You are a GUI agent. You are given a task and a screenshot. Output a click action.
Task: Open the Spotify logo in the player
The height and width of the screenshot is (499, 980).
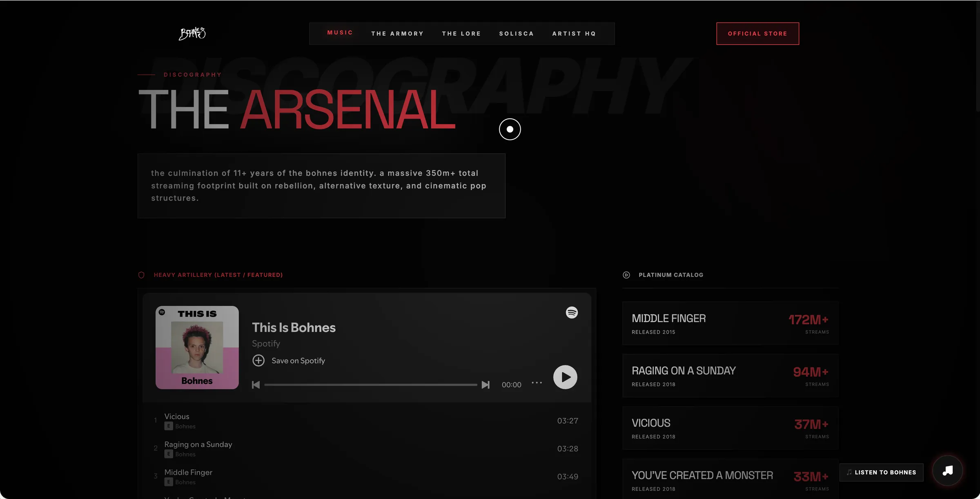click(572, 312)
